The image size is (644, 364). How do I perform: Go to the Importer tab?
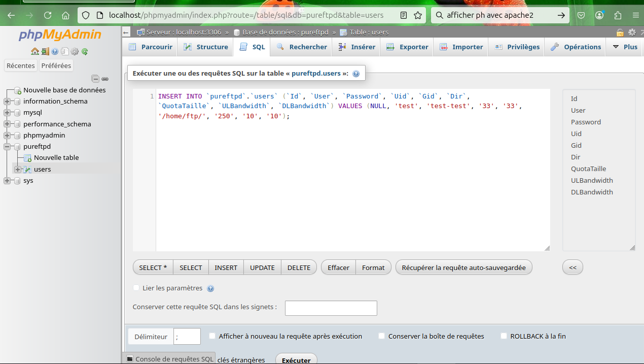click(461, 47)
